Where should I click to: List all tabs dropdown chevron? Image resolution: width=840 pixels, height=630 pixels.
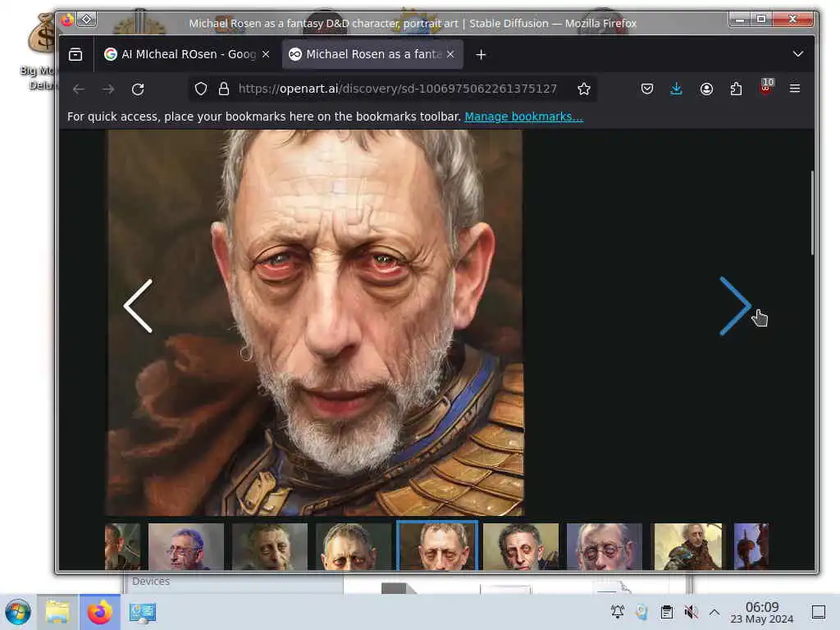pyautogui.click(x=797, y=54)
